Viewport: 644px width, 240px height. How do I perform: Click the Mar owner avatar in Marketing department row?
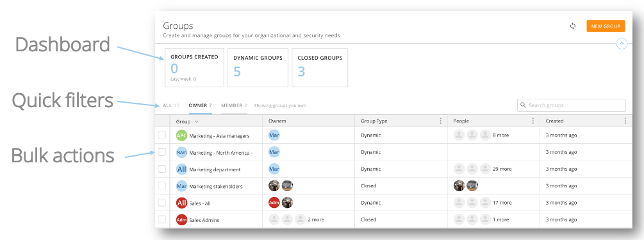274,169
